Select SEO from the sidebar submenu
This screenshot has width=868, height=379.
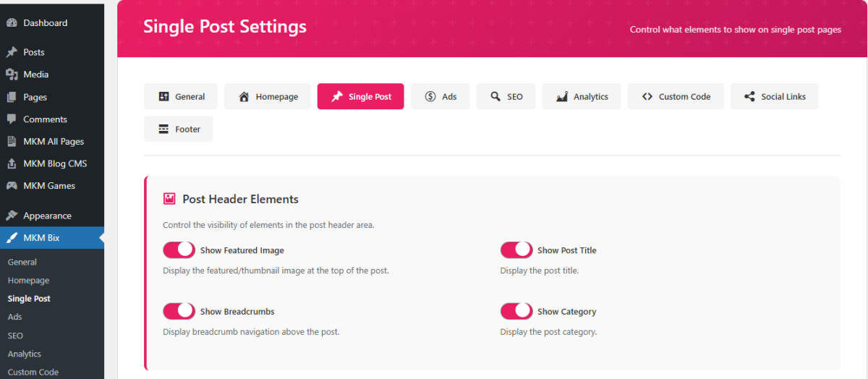15,336
